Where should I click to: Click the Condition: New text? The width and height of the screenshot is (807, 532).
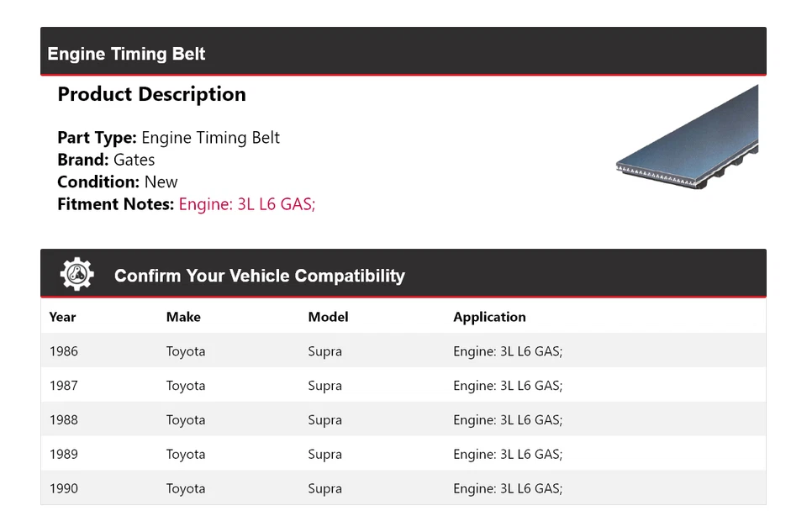click(118, 182)
